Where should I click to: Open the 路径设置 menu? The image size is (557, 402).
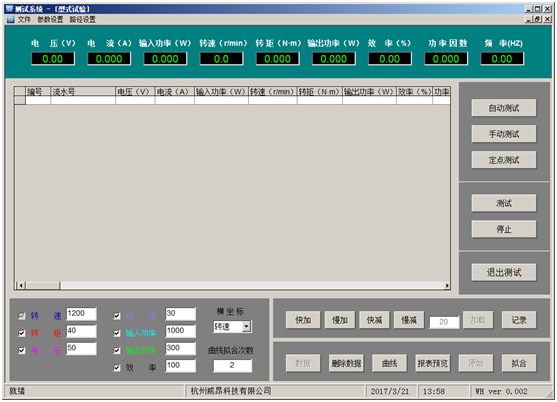click(x=82, y=19)
